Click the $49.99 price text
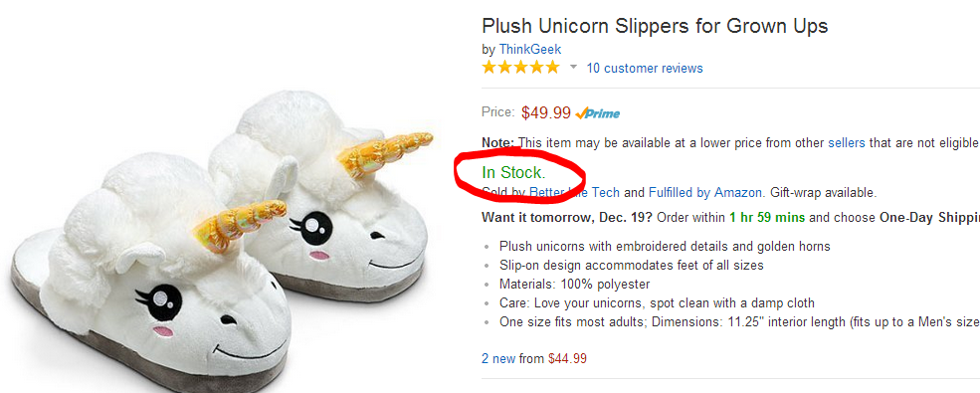 click(x=546, y=112)
